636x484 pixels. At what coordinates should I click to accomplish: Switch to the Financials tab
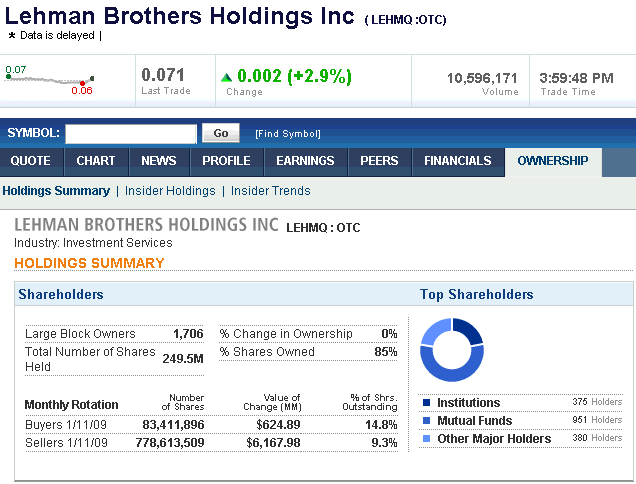coord(458,161)
